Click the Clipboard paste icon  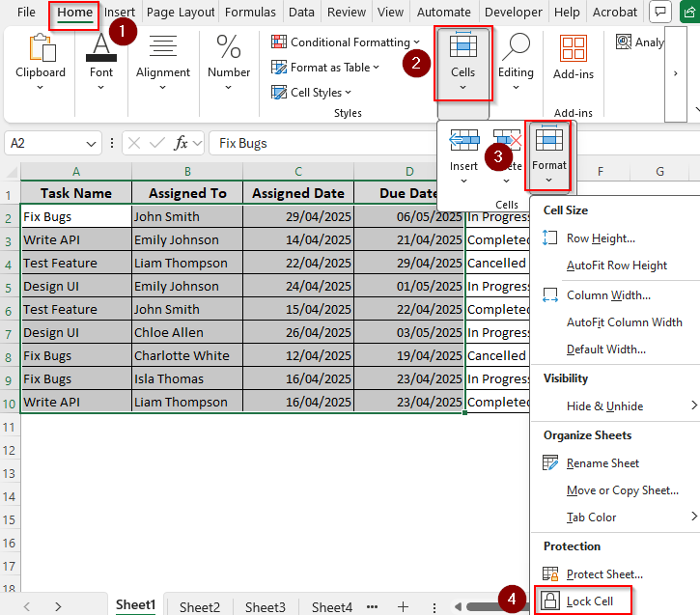[42, 48]
